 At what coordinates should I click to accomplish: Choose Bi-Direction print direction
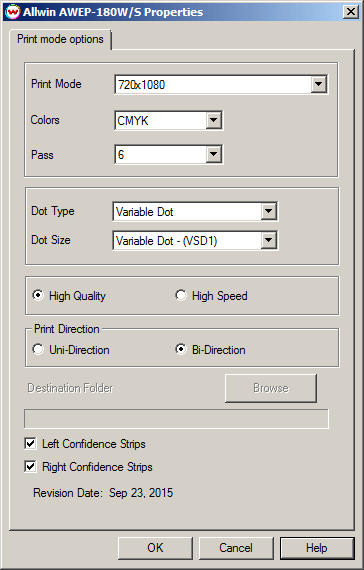point(180,349)
